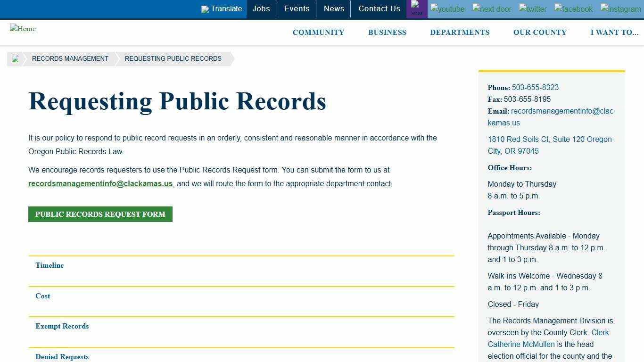Open the Instagram page icon
This screenshot has height=362, width=644.
click(620, 9)
